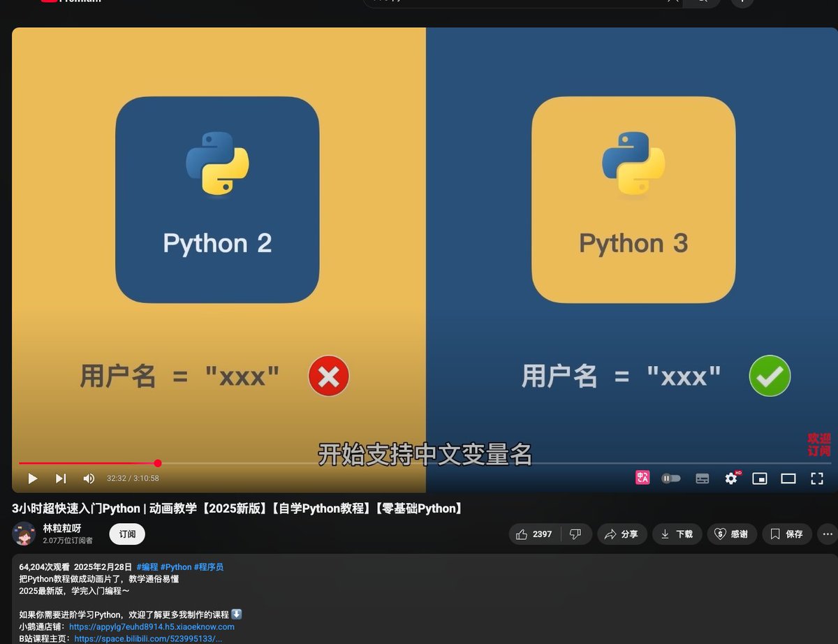Save the video with 保存 button
Image resolution: width=838 pixels, height=644 pixels.
(787, 534)
